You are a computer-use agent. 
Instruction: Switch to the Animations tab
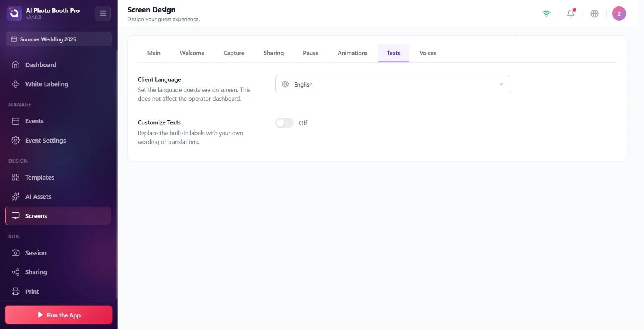pyautogui.click(x=353, y=53)
